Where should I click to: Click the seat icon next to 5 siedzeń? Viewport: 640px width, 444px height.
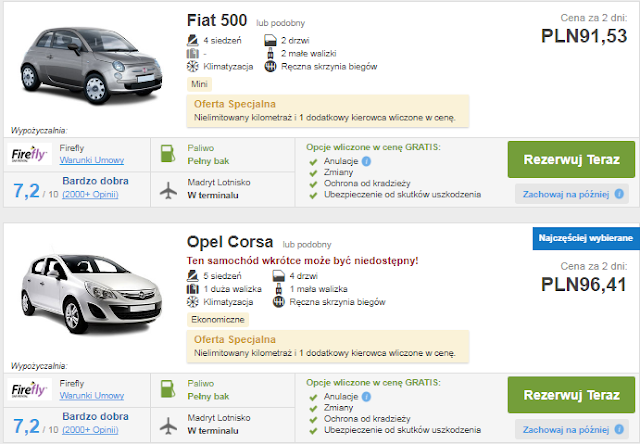coord(194,275)
